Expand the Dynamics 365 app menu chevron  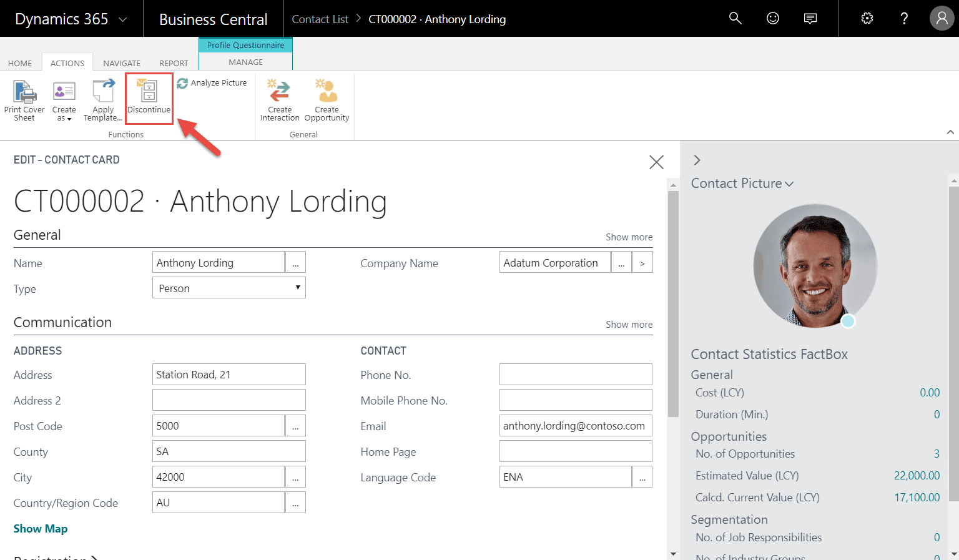(x=123, y=19)
